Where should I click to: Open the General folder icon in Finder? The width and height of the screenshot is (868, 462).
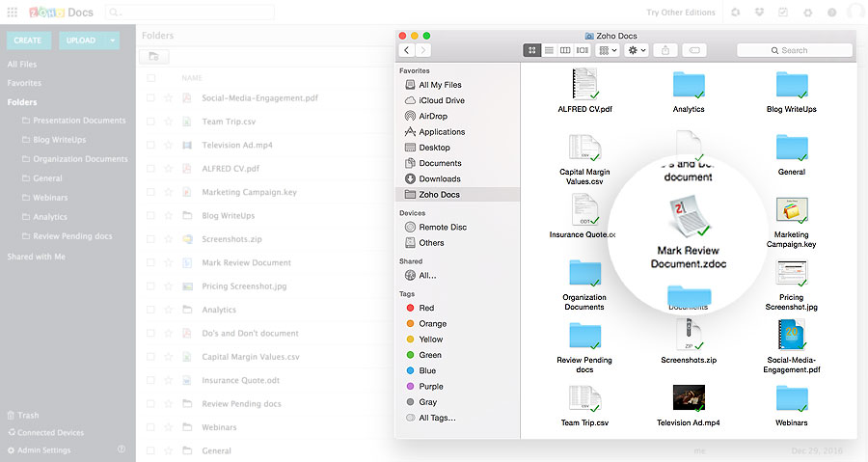tap(792, 148)
